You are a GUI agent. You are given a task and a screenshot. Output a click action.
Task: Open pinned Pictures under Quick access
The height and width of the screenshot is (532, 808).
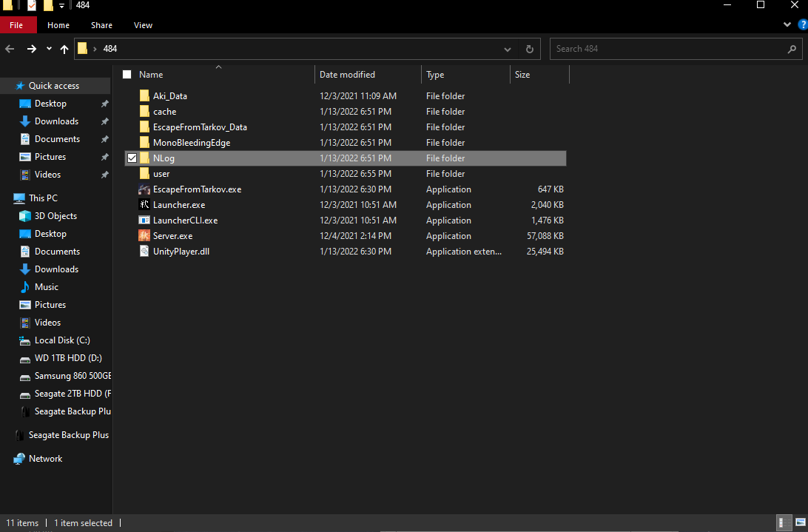pyautogui.click(x=50, y=157)
